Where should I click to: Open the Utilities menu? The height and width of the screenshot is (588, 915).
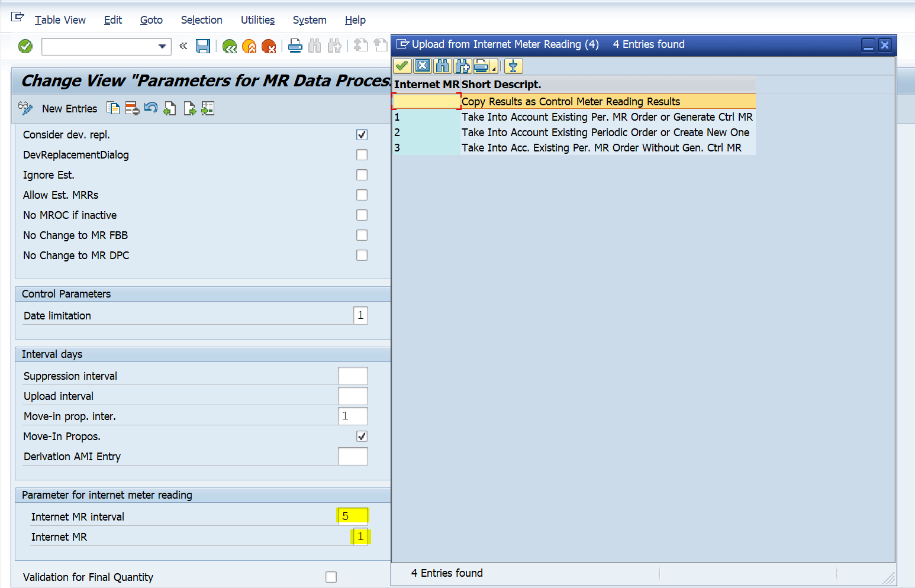point(257,20)
